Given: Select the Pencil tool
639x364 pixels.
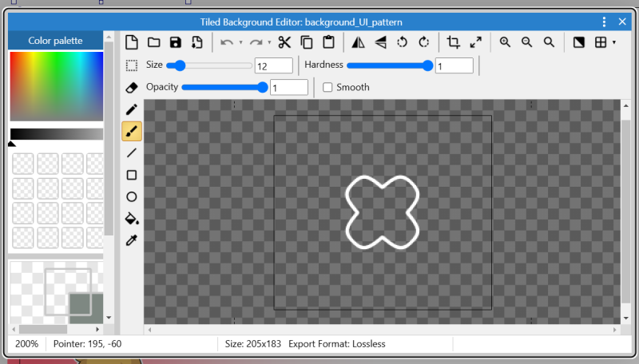Looking at the screenshot, I should [132, 109].
